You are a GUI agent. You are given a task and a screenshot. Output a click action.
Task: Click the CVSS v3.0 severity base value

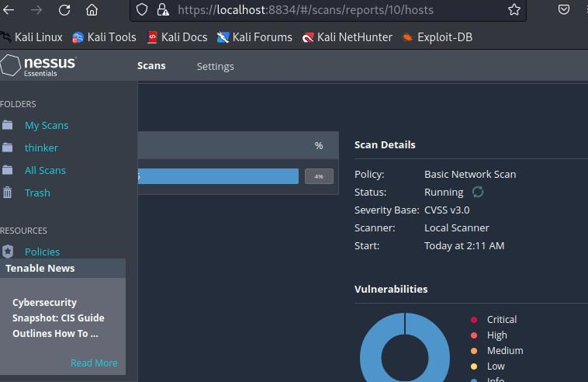pos(447,210)
